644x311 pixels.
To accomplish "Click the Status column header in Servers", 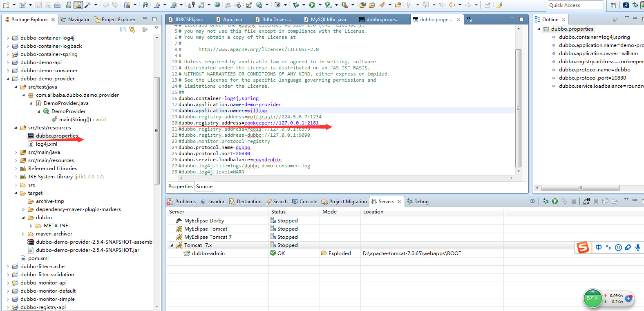I will coord(294,212).
